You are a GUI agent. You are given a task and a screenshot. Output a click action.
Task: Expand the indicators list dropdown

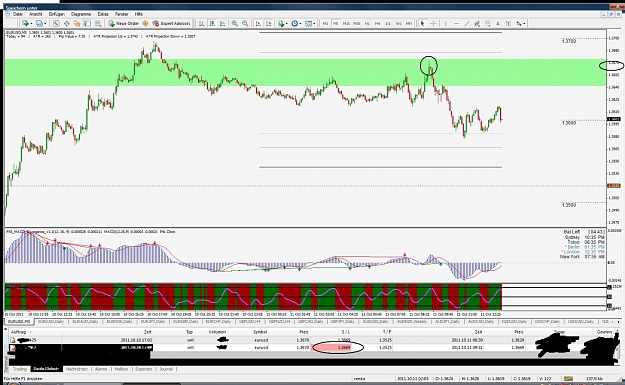287,24
